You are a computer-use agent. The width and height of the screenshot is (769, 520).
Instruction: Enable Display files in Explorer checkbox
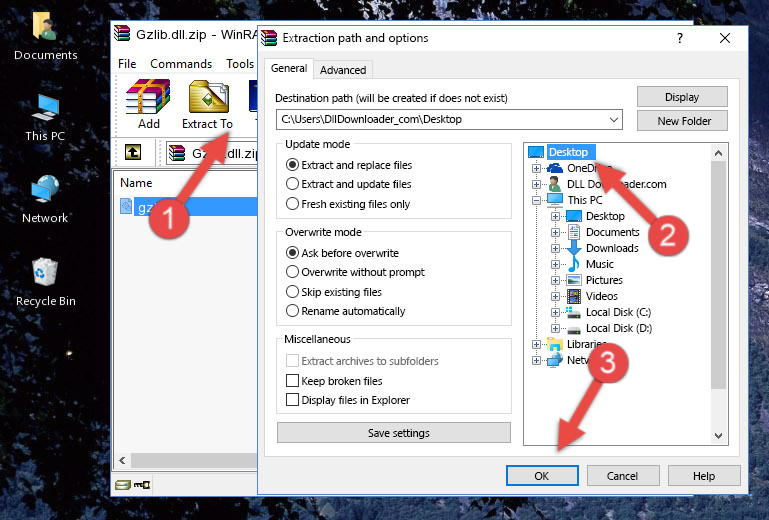(x=292, y=400)
